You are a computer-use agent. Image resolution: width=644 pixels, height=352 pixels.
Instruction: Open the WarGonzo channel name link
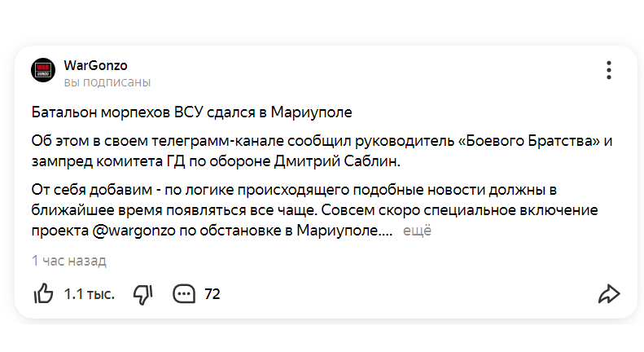click(96, 65)
